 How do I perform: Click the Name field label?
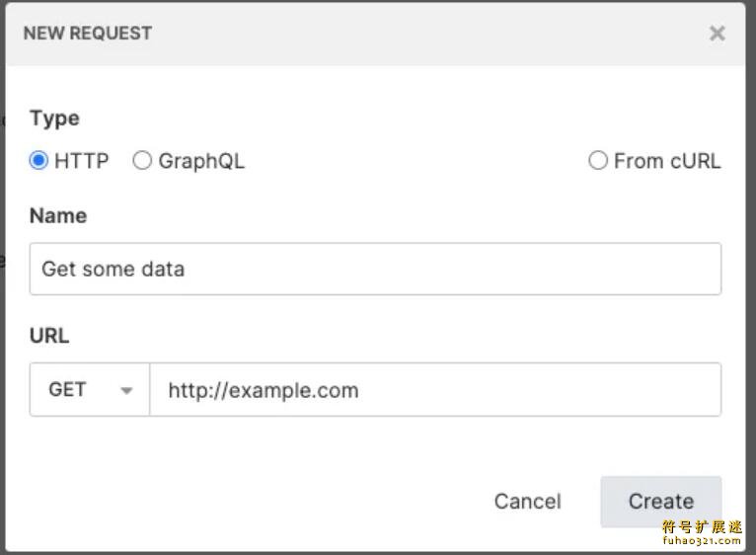pos(58,215)
